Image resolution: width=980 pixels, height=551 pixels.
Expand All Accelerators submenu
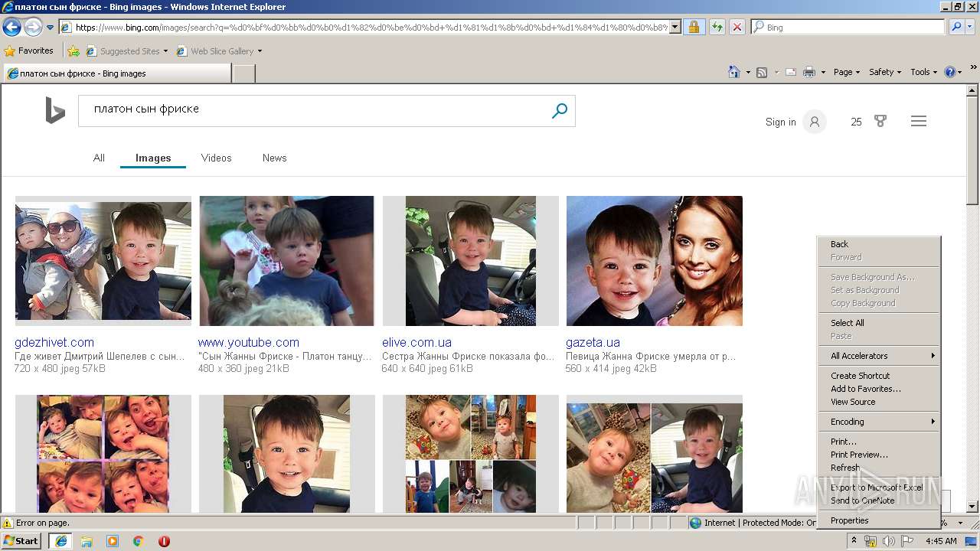pos(879,356)
